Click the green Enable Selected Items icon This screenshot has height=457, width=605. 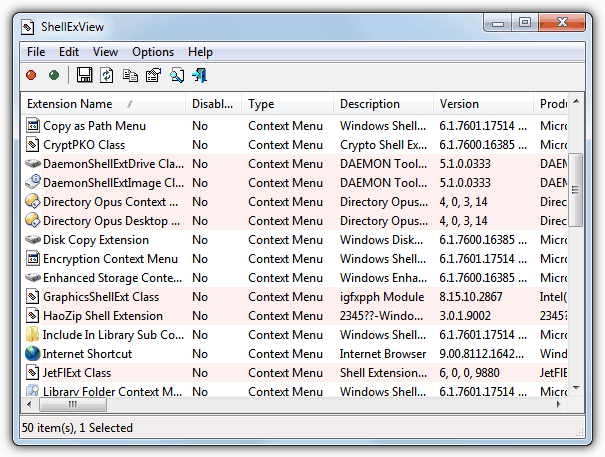point(53,75)
